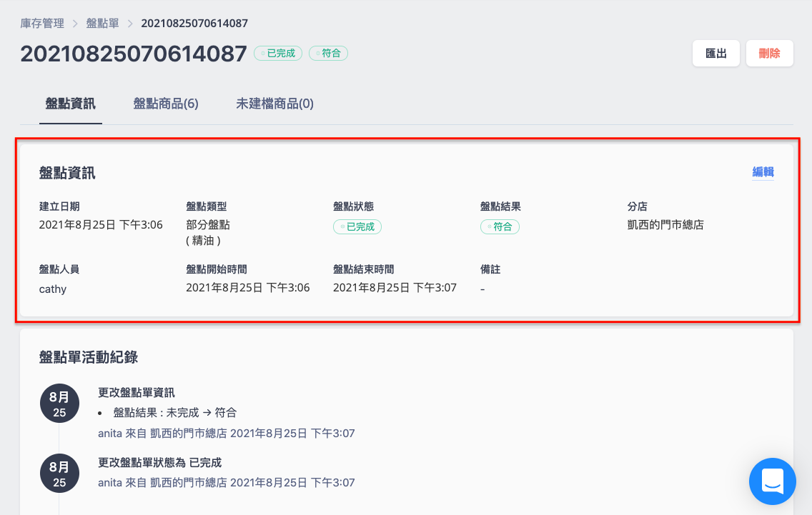Open the 未建檔商品(0) tab
Viewport: 812px width, 515px height.
pos(275,104)
